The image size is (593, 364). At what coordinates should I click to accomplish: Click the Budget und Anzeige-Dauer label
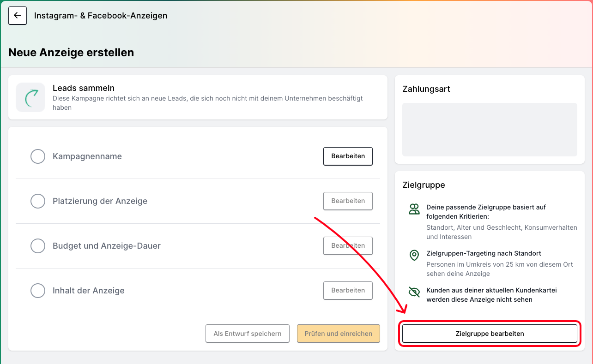tap(107, 246)
